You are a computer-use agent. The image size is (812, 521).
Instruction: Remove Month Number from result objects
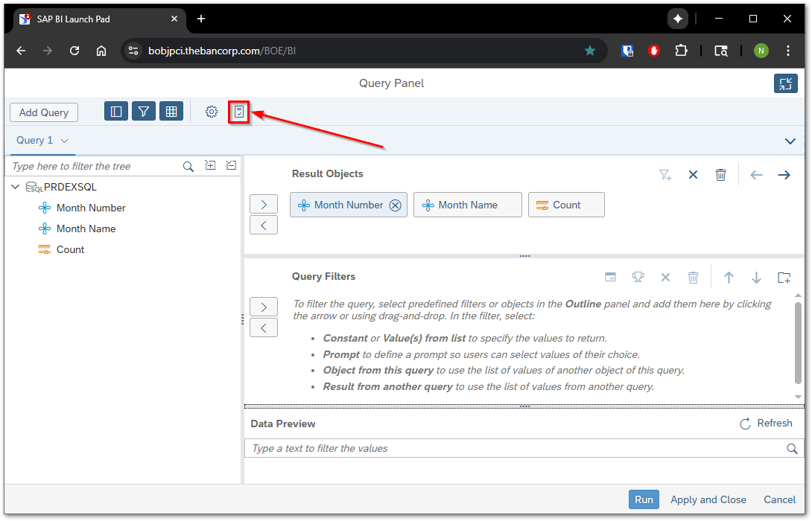click(x=395, y=205)
